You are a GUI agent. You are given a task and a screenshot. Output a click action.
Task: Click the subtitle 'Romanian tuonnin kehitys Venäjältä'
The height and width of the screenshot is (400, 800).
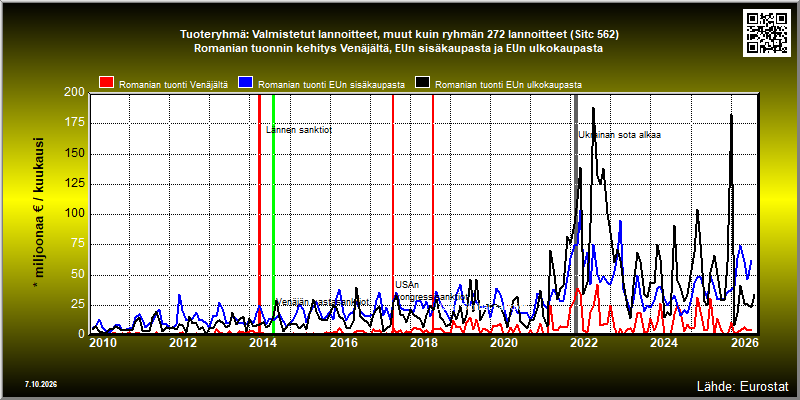[x=399, y=49]
